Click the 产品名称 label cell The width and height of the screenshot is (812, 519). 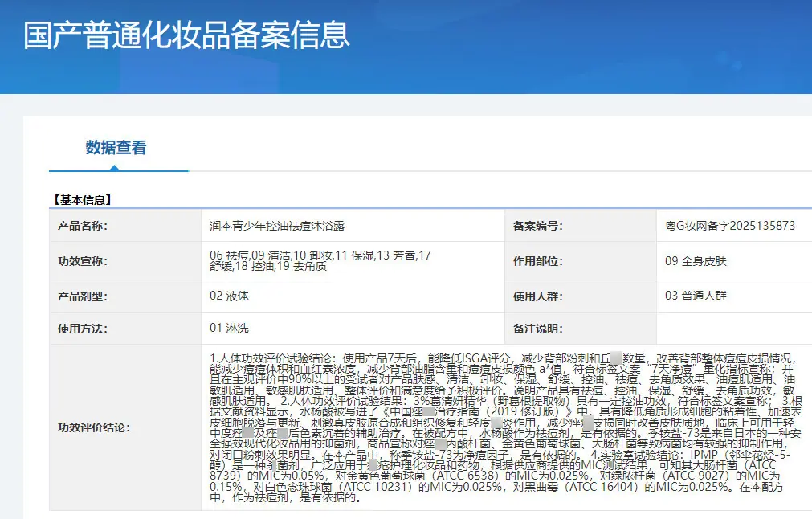[x=126, y=226]
